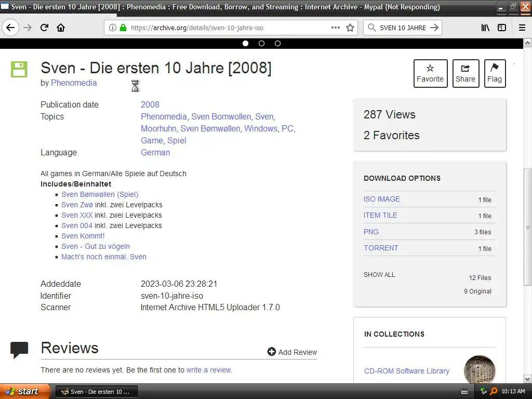The height and width of the screenshot is (399, 532).
Task: Open the 2008 publication date link
Action: point(150,104)
